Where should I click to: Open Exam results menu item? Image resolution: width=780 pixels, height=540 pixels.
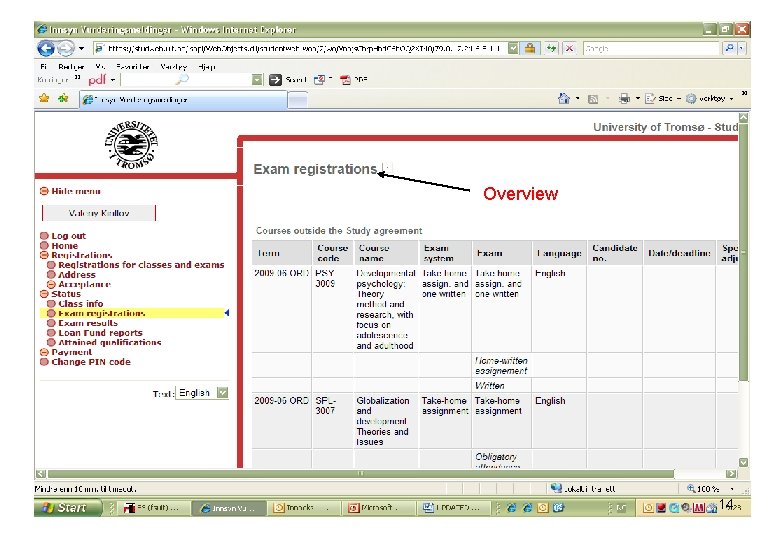point(88,323)
